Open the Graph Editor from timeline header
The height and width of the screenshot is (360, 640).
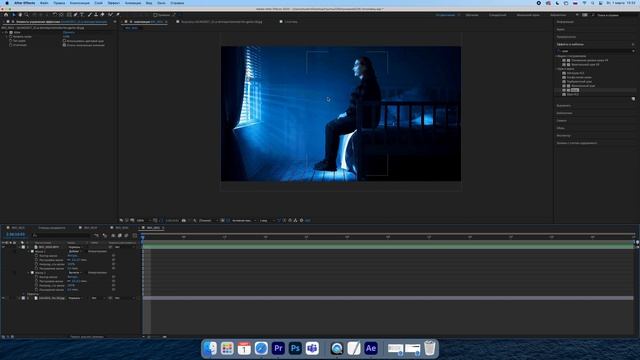[x=134, y=236]
